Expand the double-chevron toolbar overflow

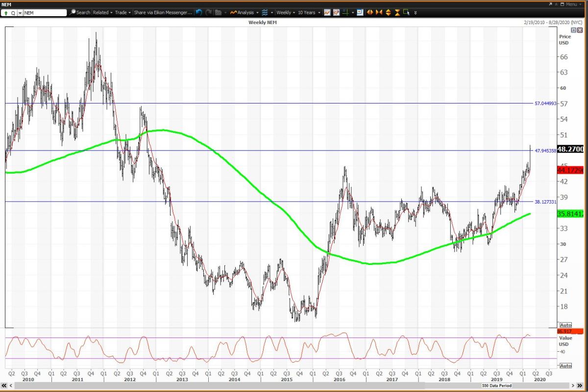tap(416, 12)
